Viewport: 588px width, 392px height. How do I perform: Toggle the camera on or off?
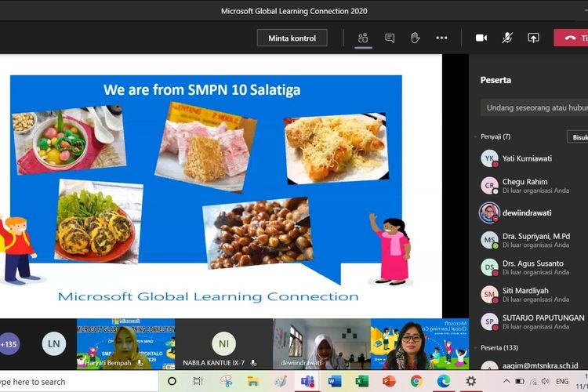pos(481,38)
